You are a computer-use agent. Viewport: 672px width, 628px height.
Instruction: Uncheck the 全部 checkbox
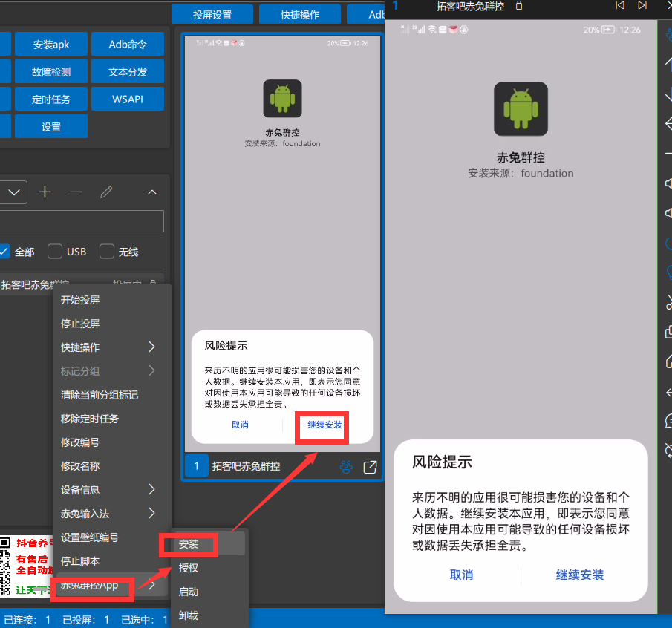tap(5, 252)
